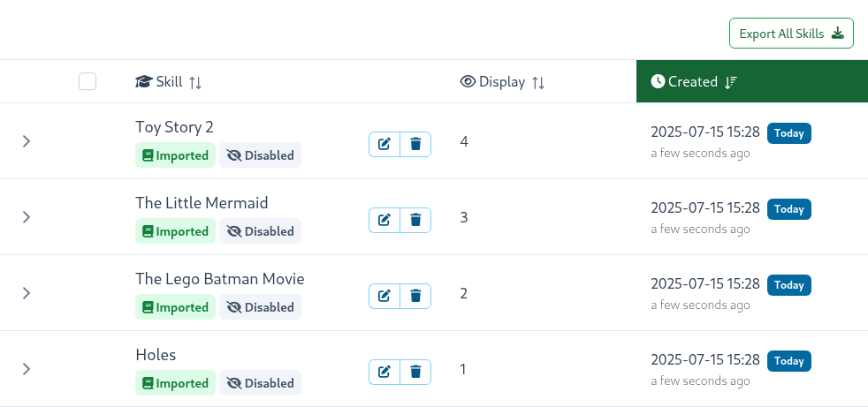Click Imported badge on The Little Mermaid
Viewport: 868px width, 407px height.
[x=176, y=231]
